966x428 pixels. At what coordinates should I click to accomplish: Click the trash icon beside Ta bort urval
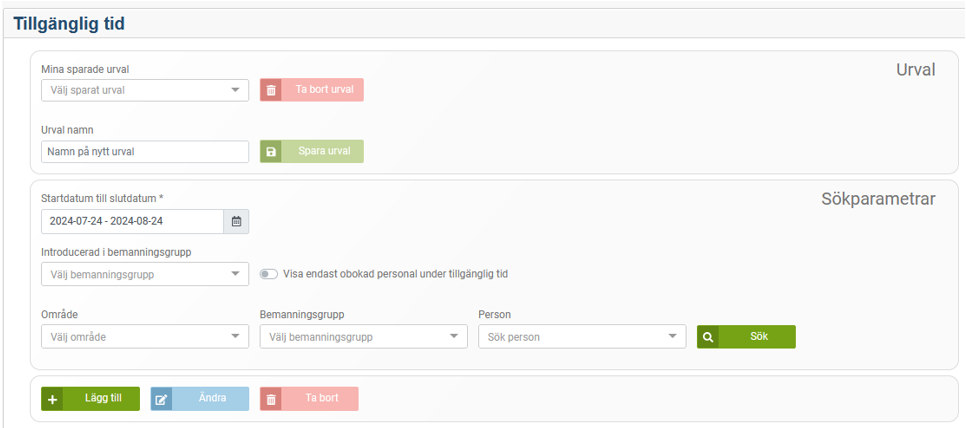point(271,90)
